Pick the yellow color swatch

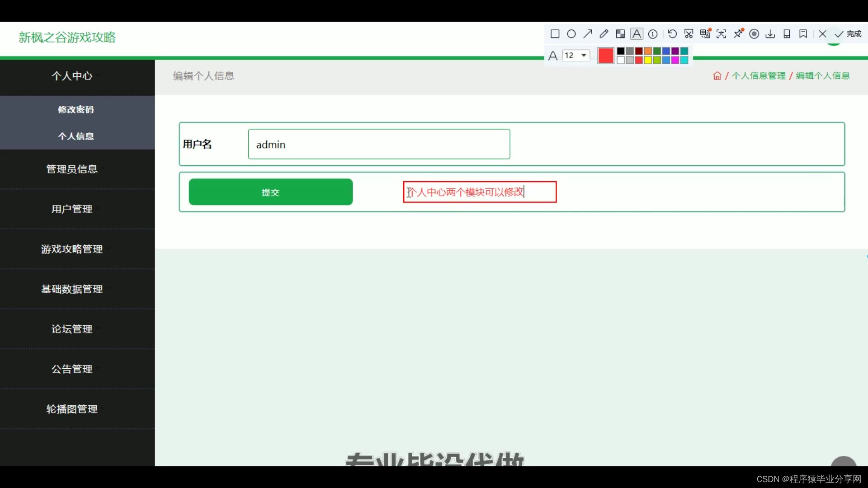click(648, 61)
